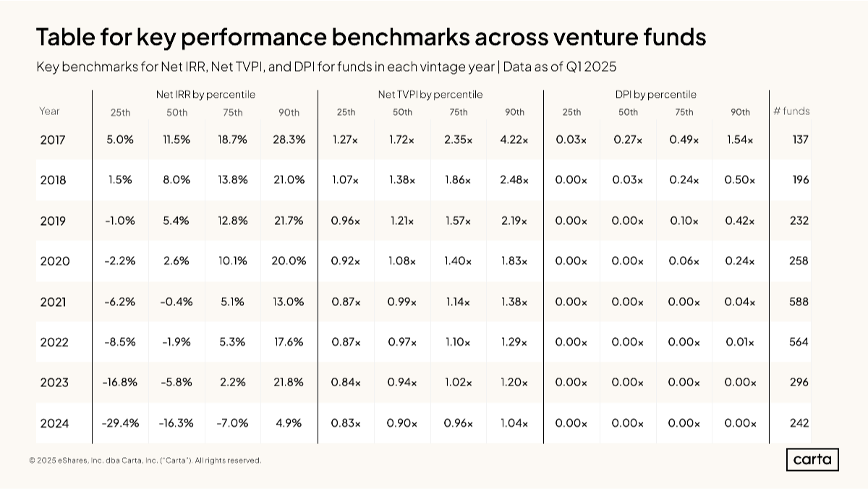Click the 2017 row label
Screen dimensions: 868x489
point(53,140)
